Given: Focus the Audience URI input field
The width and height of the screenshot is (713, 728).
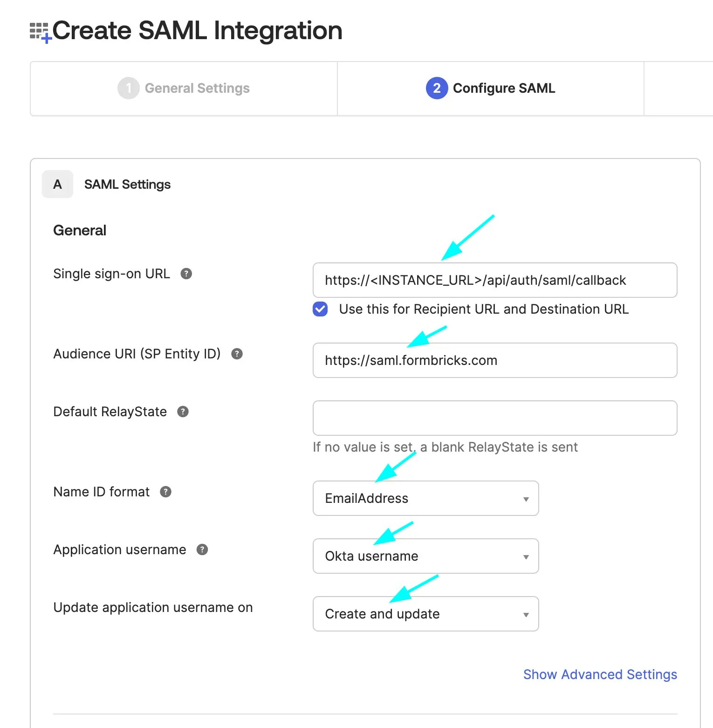Looking at the screenshot, I should (495, 360).
